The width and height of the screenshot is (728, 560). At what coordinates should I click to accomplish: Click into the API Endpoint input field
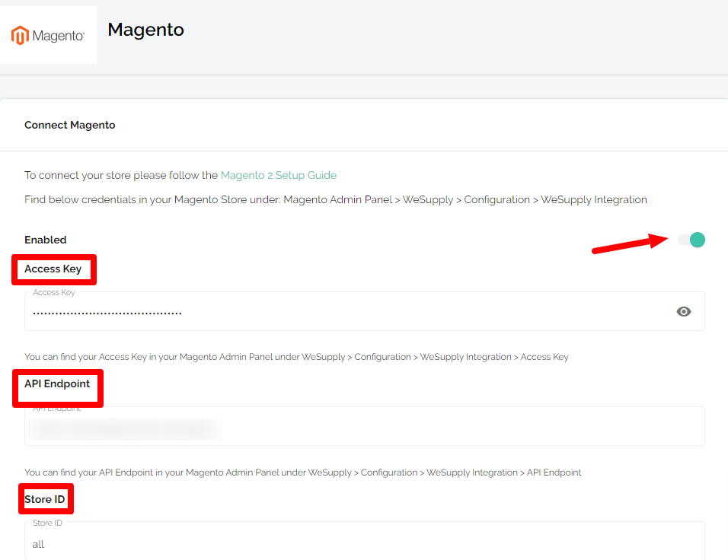coord(365,426)
